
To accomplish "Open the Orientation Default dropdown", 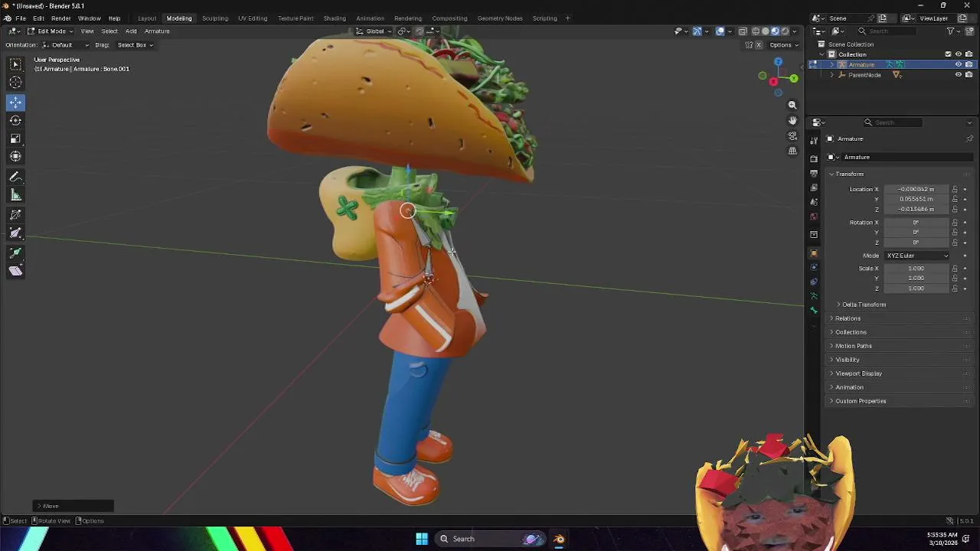I will 65,45.
